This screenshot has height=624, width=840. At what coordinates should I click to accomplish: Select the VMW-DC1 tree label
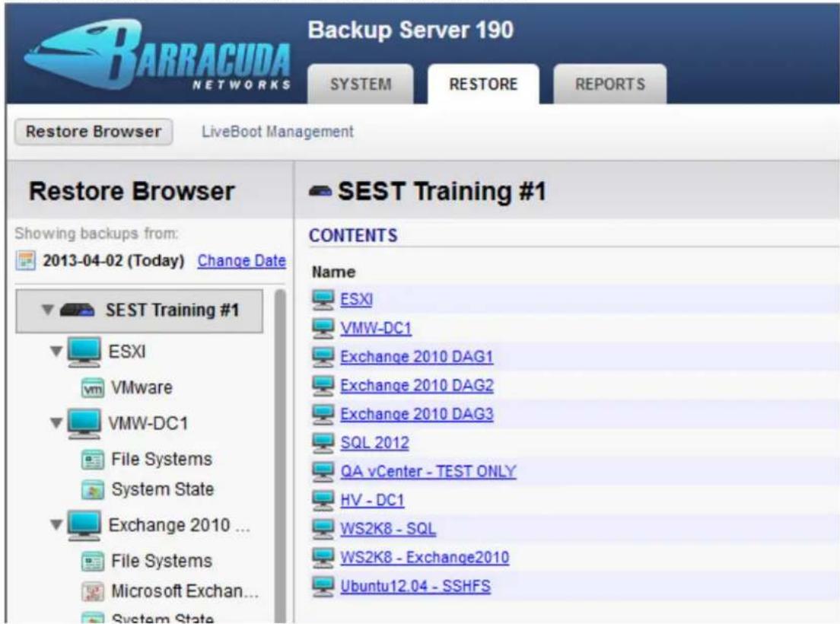[x=148, y=424]
